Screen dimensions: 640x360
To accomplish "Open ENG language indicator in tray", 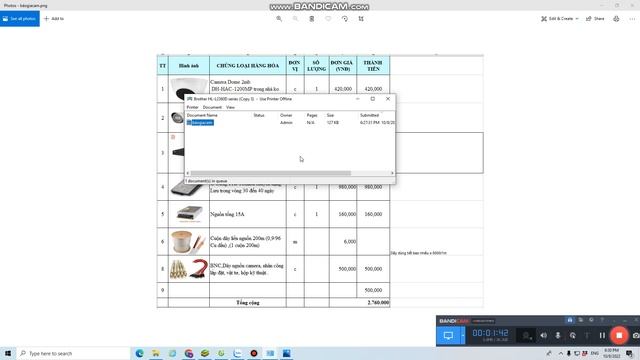I will 595,353.
